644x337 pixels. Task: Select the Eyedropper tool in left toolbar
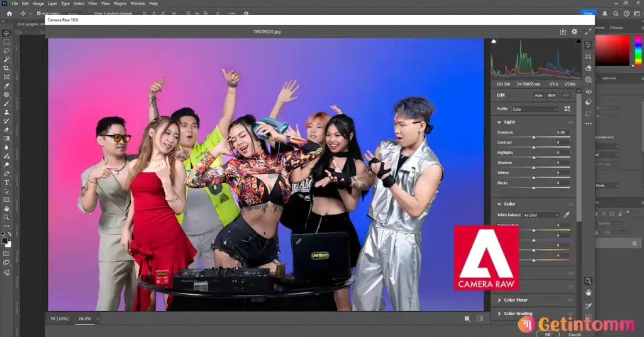(x=6, y=86)
